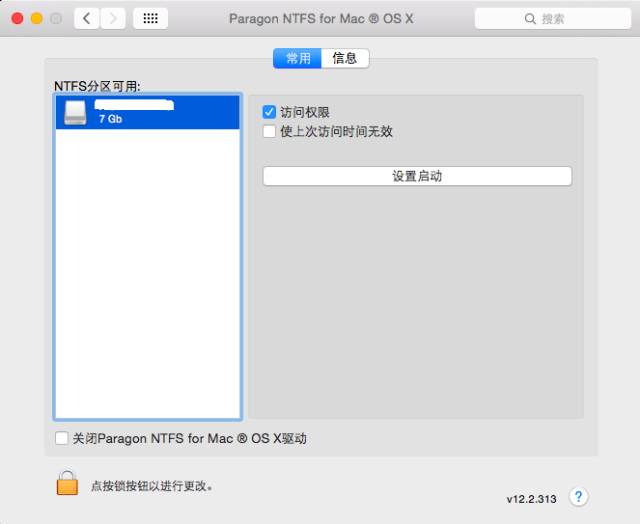The width and height of the screenshot is (640, 524).
Task: Click empty area of NTFS partition list
Action: 147,280
